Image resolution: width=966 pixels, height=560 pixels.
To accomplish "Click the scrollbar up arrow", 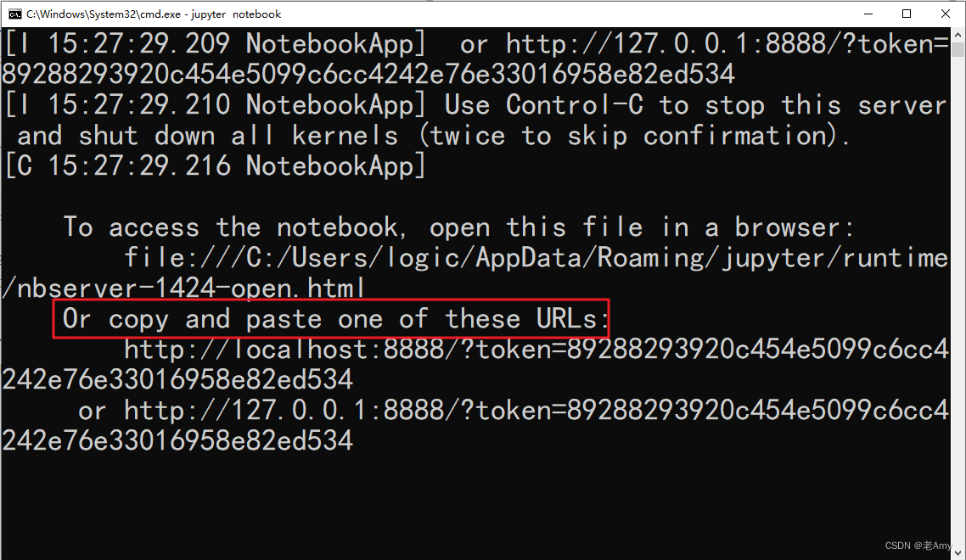I will tap(958, 35).
